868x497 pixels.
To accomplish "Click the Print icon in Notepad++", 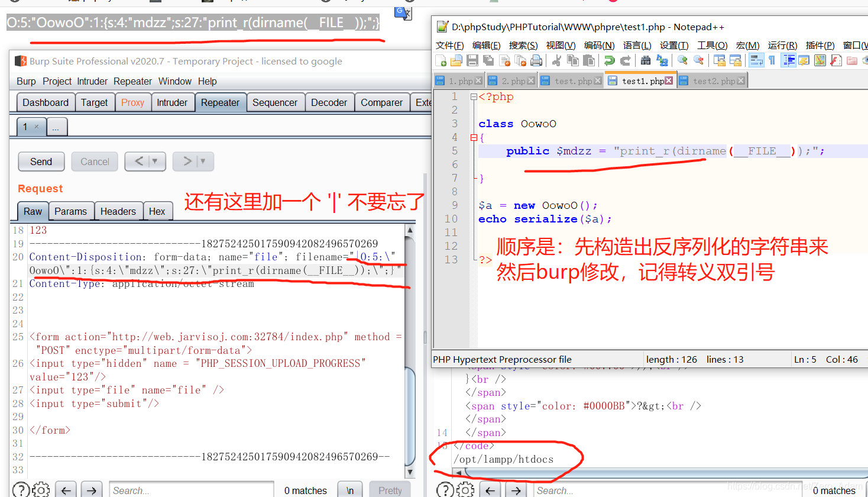I will click(536, 60).
